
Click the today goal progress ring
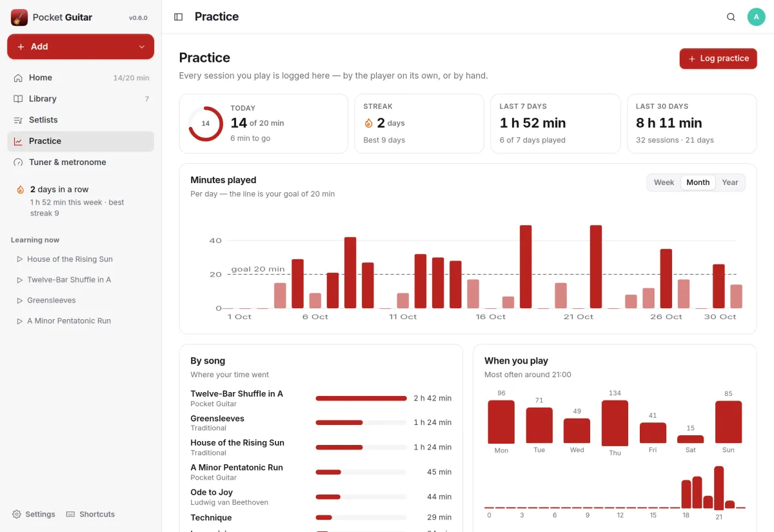205,124
